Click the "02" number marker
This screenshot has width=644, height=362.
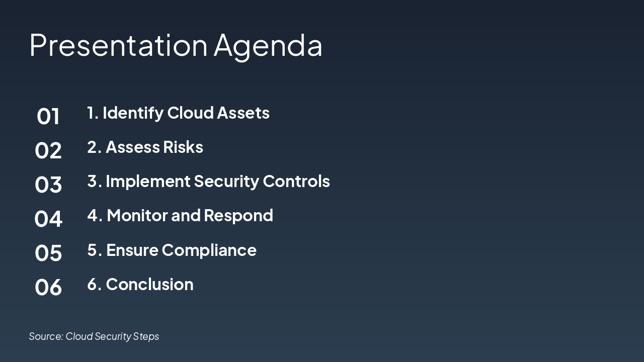[x=48, y=150]
